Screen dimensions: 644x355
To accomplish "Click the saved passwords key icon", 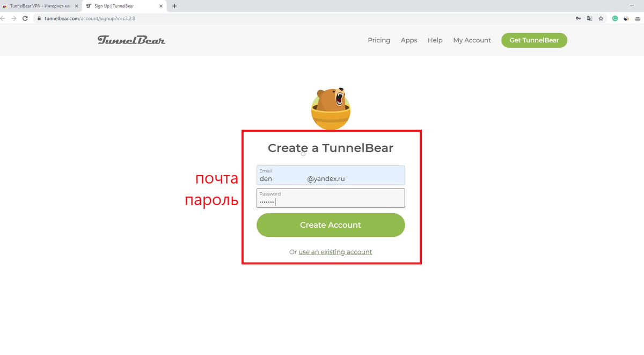I will click(578, 18).
